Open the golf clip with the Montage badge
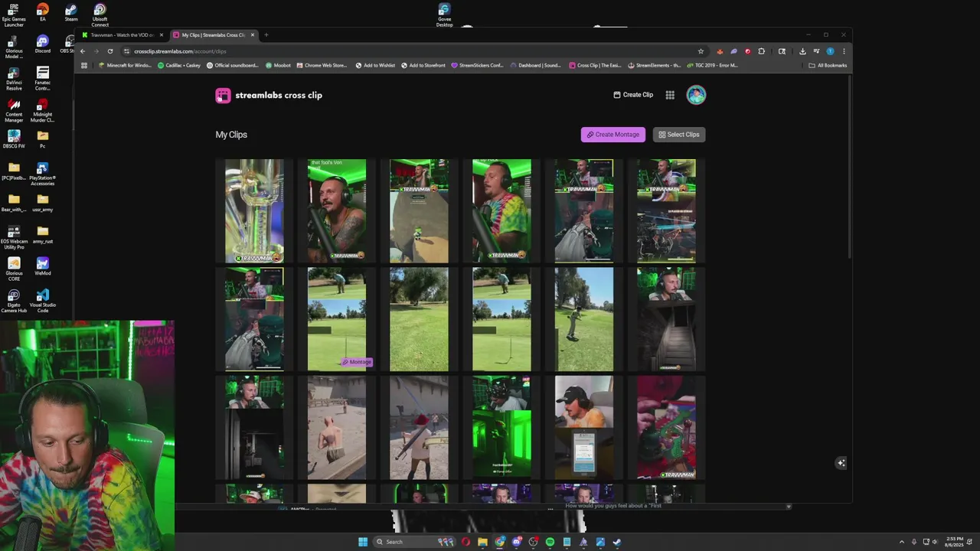 tap(337, 319)
